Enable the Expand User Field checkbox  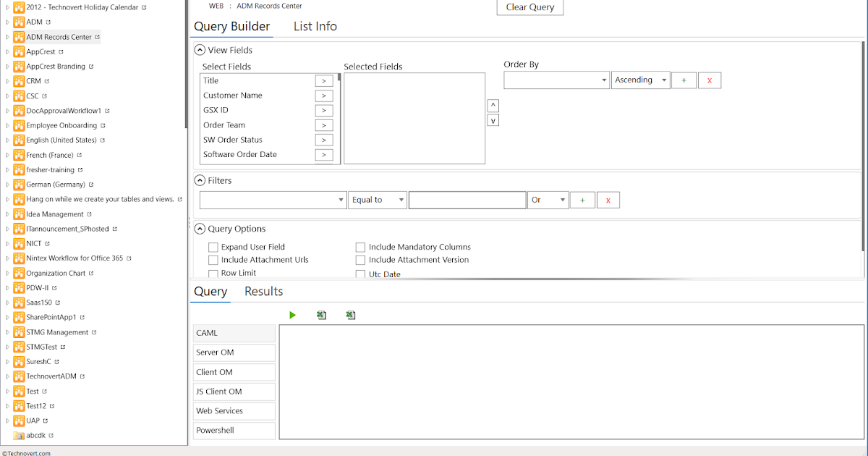pos(213,247)
